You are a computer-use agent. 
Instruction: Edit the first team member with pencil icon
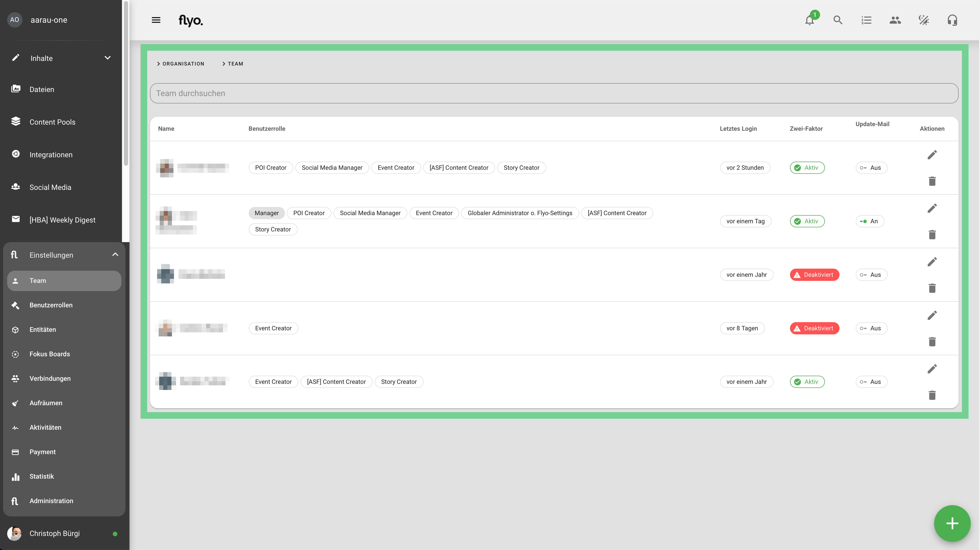932,155
